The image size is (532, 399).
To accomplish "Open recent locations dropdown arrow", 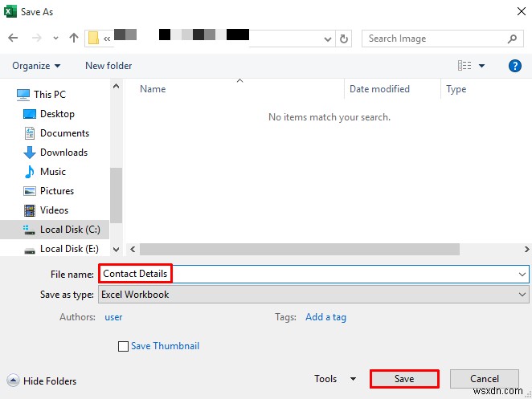I will (x=55, y=39).
